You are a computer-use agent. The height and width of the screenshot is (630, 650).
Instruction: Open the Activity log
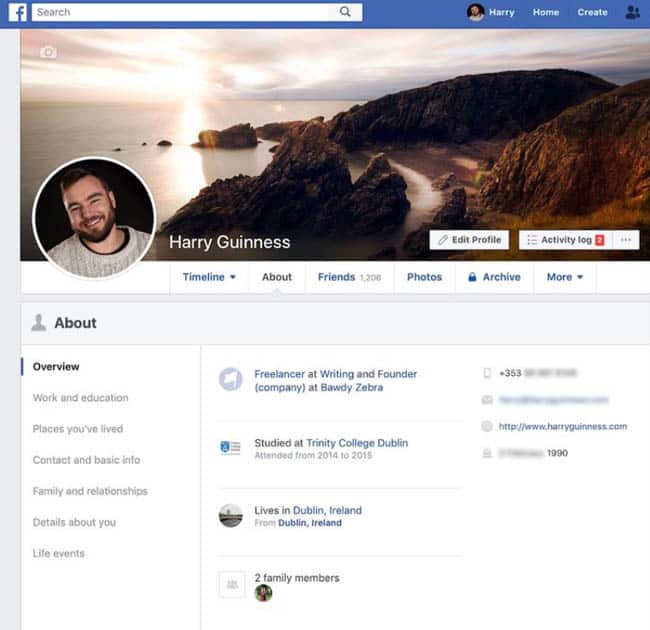tap(565, 240)
